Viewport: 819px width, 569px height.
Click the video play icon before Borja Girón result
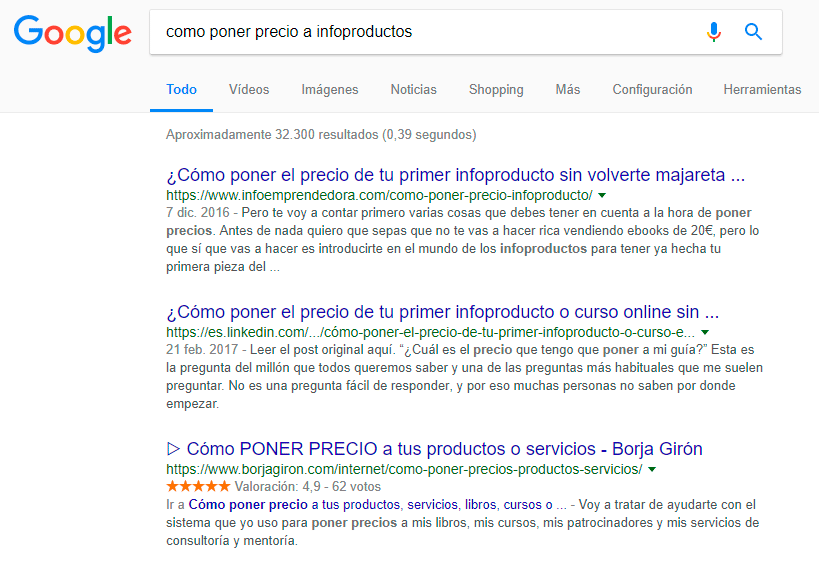[x=173, y=449]
